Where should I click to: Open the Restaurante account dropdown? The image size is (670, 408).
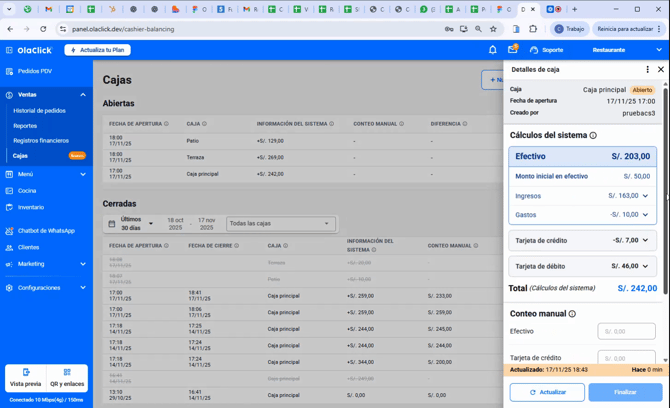(627, 50)
